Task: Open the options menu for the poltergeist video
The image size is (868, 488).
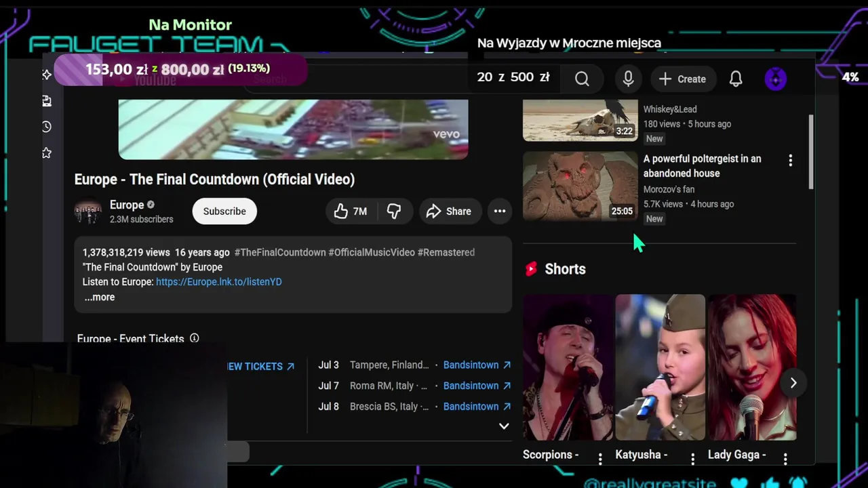Action: pos(790,160)
